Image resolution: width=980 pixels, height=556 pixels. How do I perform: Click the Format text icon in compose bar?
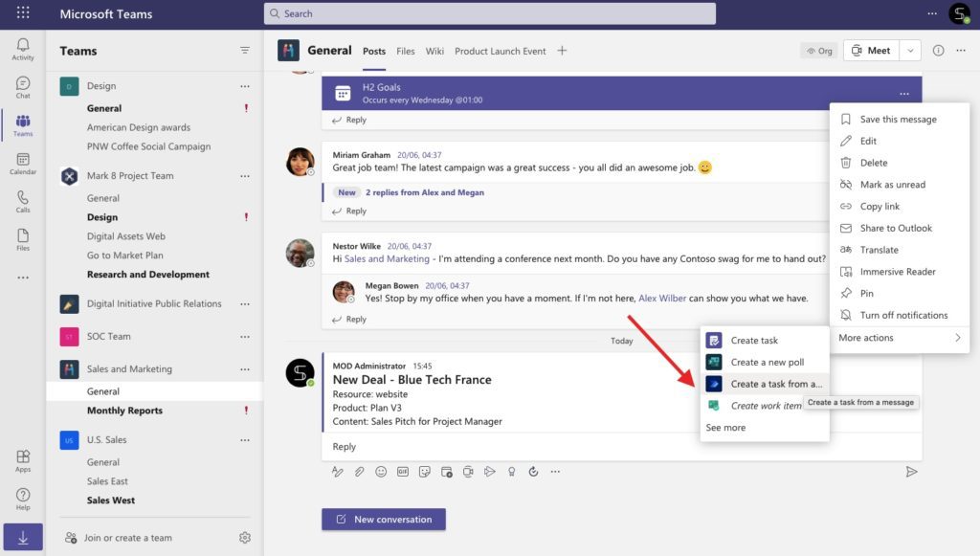tap(338, 472)
